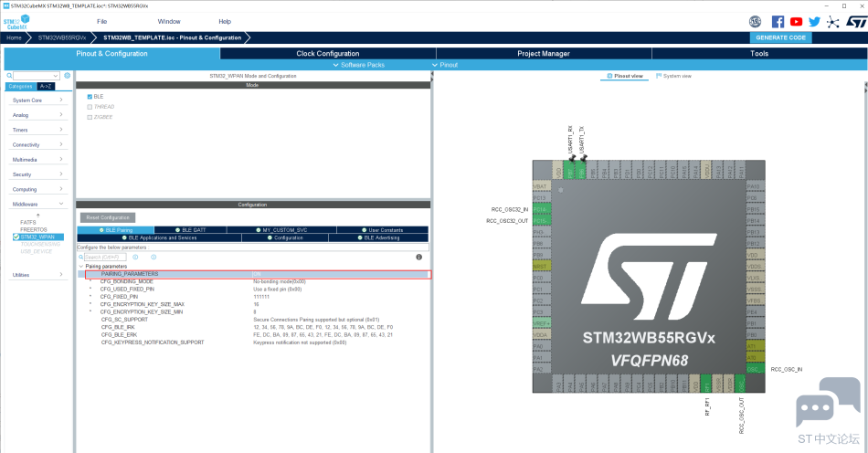Click the green check icon beside STM32_WPAN

(x=16, y=237)
